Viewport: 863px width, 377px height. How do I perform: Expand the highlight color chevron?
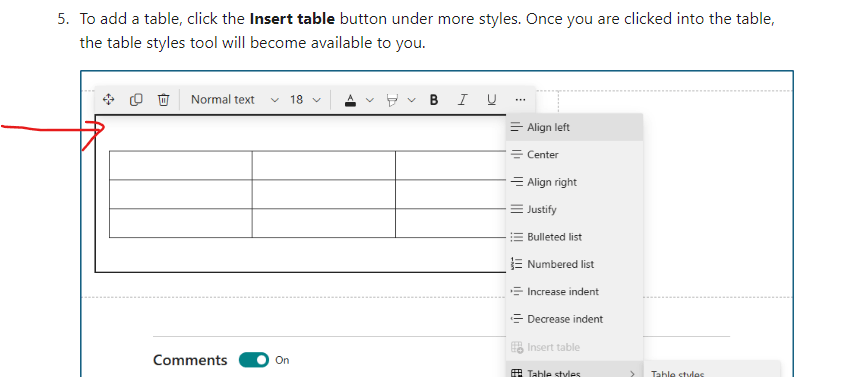click(412, 100)
